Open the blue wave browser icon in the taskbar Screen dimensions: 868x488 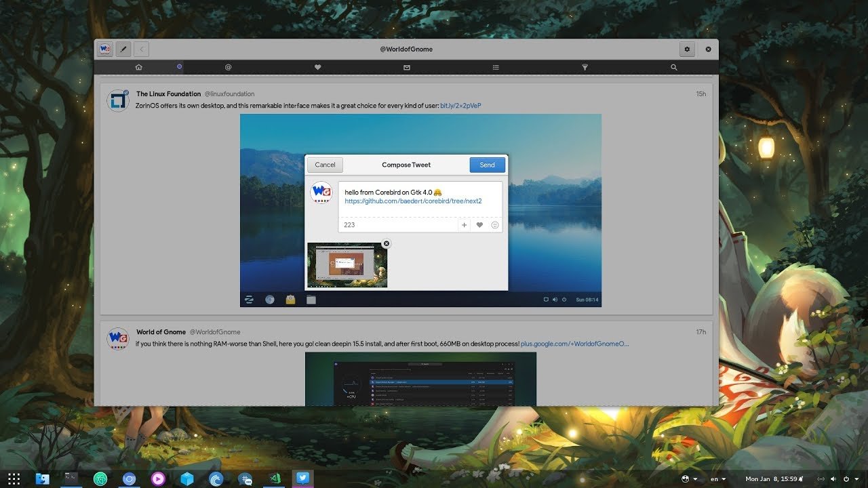pyautogui.click(x=216, y=479)
